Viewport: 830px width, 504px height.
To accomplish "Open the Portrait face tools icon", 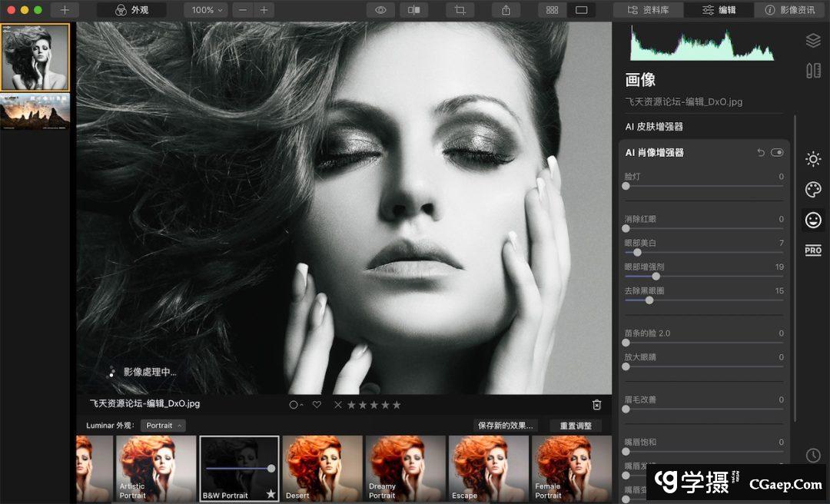I will coord(812,220).
